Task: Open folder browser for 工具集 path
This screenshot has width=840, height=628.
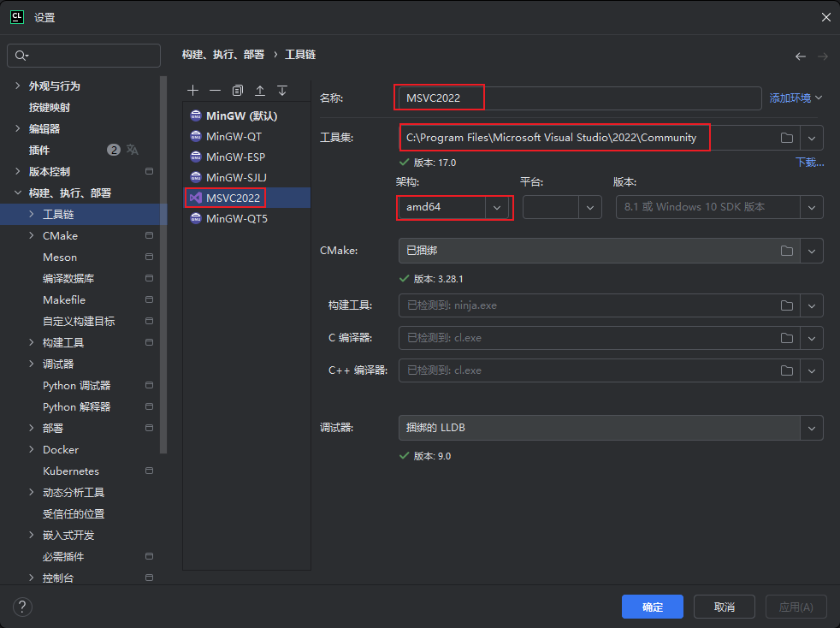Action: [786, 137]
